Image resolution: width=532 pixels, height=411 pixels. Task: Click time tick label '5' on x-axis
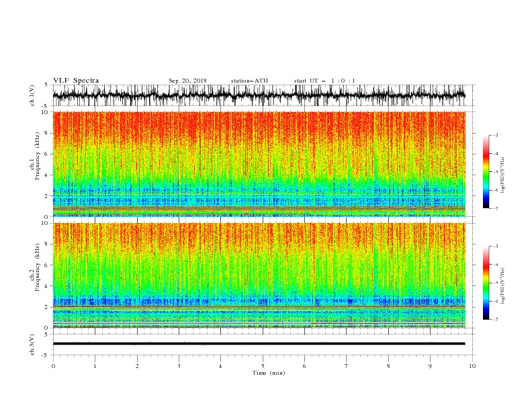coord(263,366)
